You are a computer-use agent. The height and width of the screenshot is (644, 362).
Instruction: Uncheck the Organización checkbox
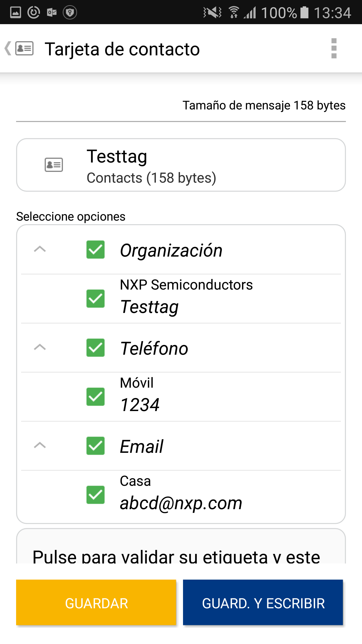[96, 250]
